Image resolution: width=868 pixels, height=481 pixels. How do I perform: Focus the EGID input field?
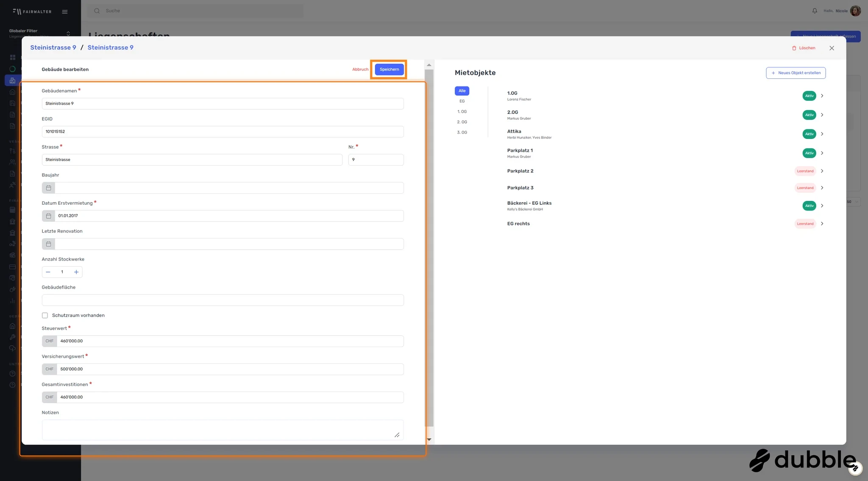(223, 132)
